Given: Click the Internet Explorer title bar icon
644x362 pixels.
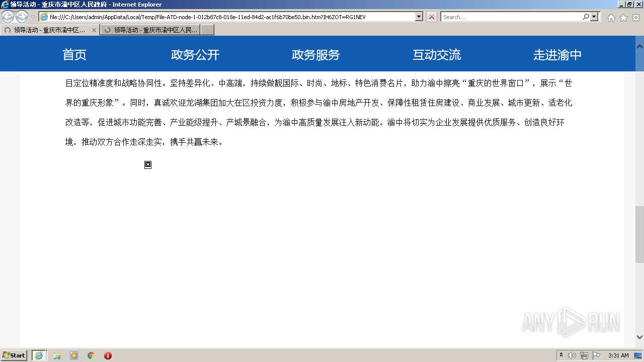Looking at the screenshot, I should pyautogui.click(x=5, y=5).
